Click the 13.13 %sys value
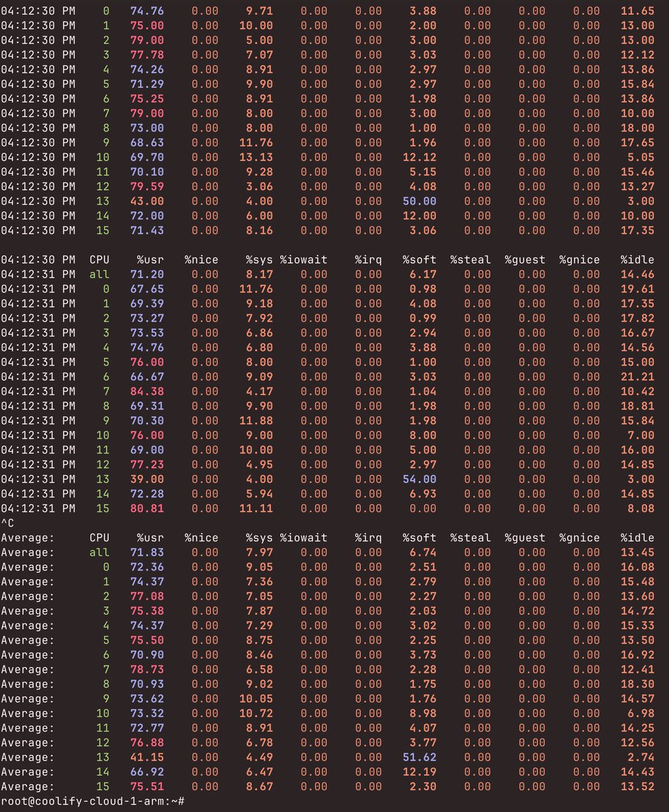This screenshot has height=812, width=669. (256, 158)
